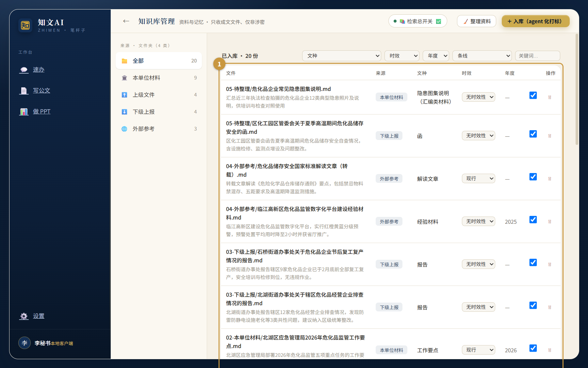
Task: Change 时效 for 石桥街道办事处 报告
Action: tap(478, 264)
